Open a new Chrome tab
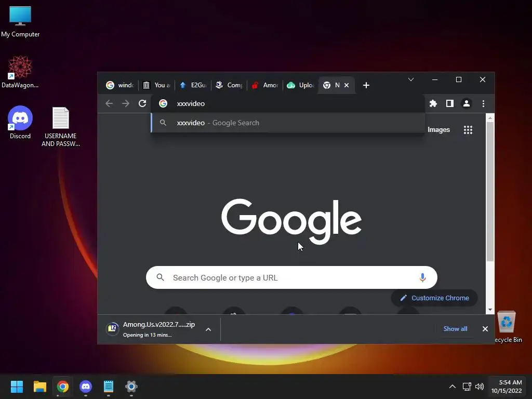 pyautogui.click(x=366, y=85)
